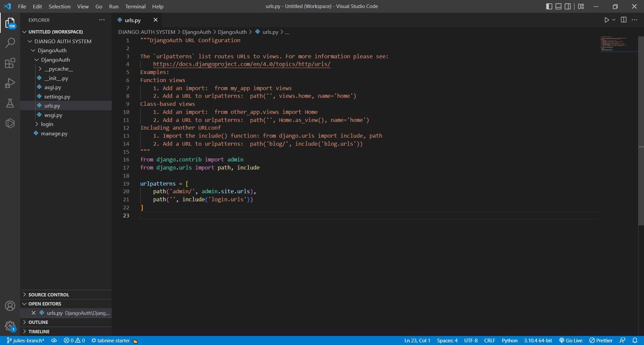Expand the Source Control section
644x345 pixels.
(x=49, y=294)
